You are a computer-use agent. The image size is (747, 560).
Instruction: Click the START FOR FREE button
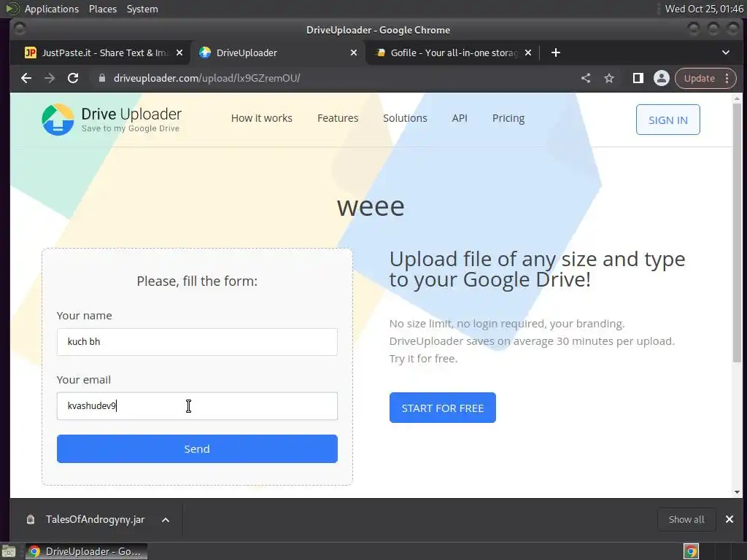click(443, 408)
